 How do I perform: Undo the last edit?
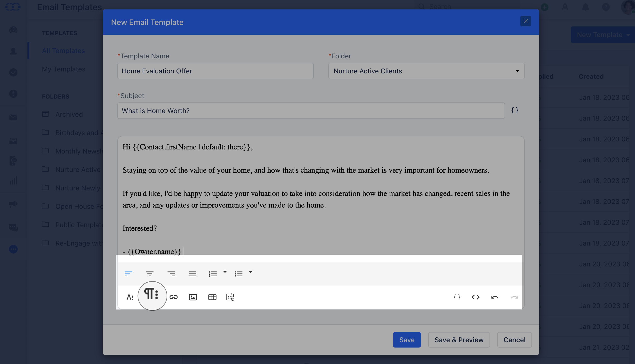coord(495,297)
